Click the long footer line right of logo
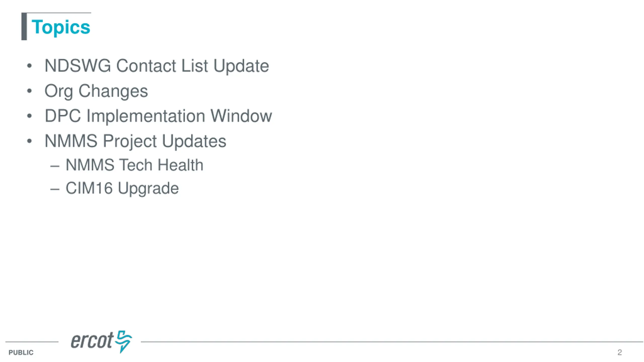This screenshot has height=362, width=644. pyautogui.click(x=392, y=342)
